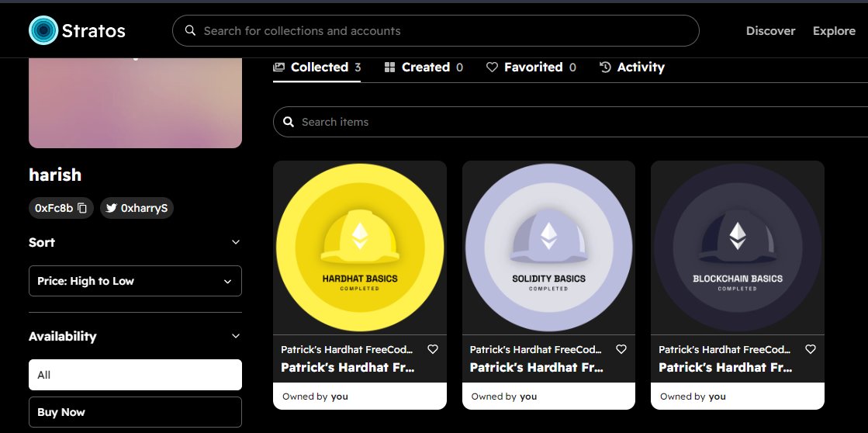The image size is (868, 433).
Task: Select Buy Now availability option
Action: 135,412
